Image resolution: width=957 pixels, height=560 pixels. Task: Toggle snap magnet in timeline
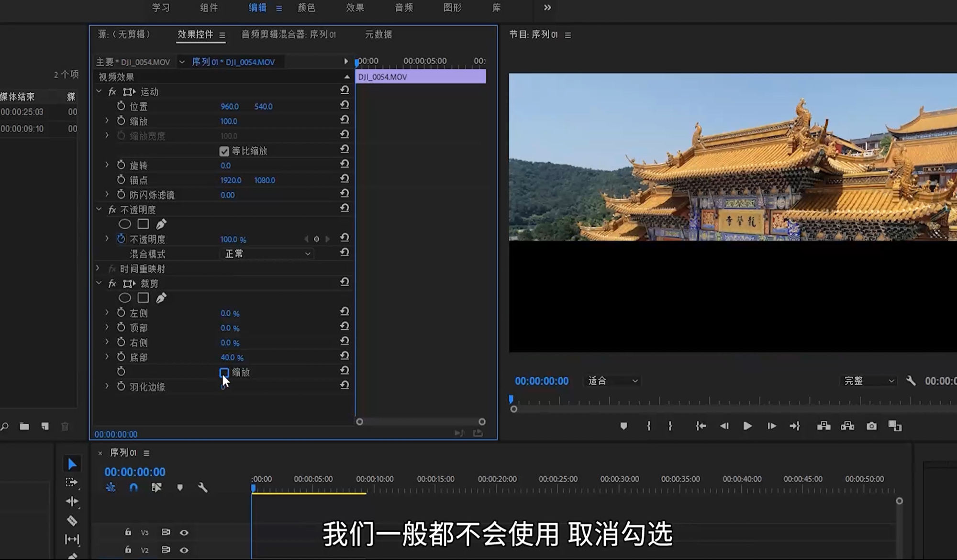[134, 487]
